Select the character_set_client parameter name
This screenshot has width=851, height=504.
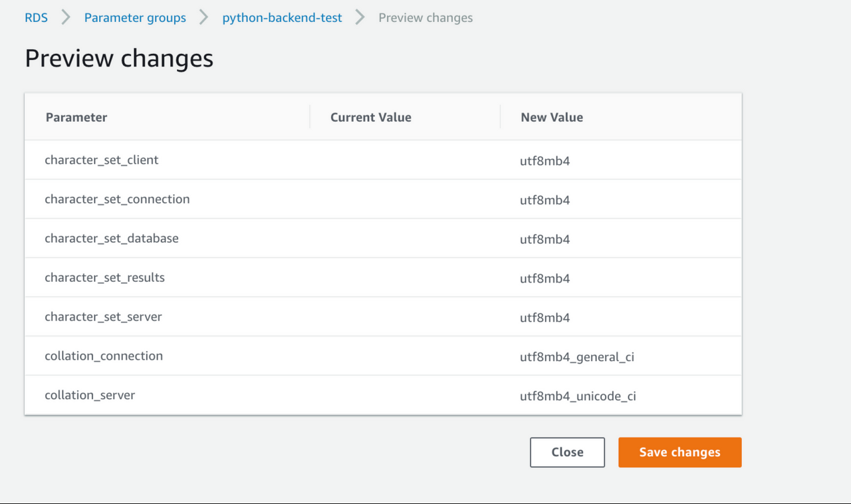[102, 160]
